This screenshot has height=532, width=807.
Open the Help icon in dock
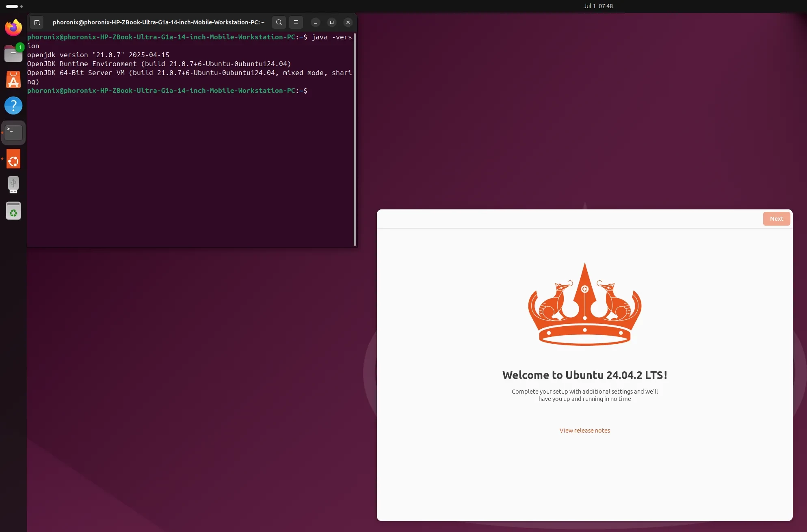click(13, 106)
